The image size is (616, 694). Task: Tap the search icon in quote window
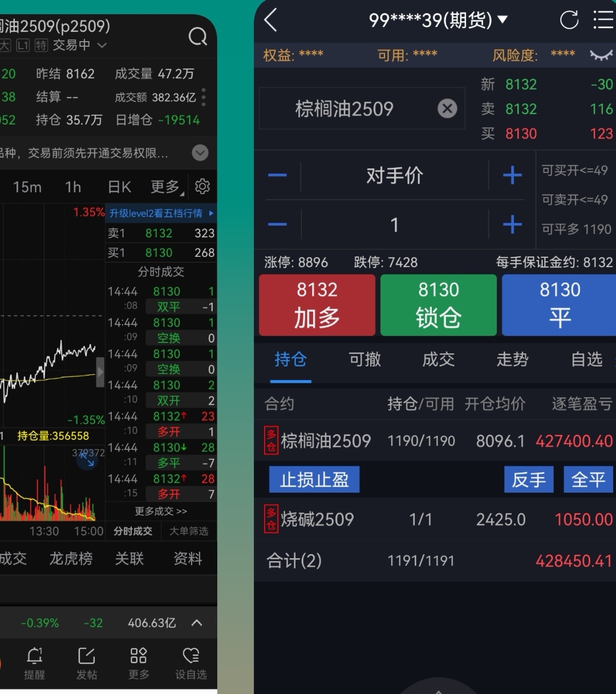point(198,37)
